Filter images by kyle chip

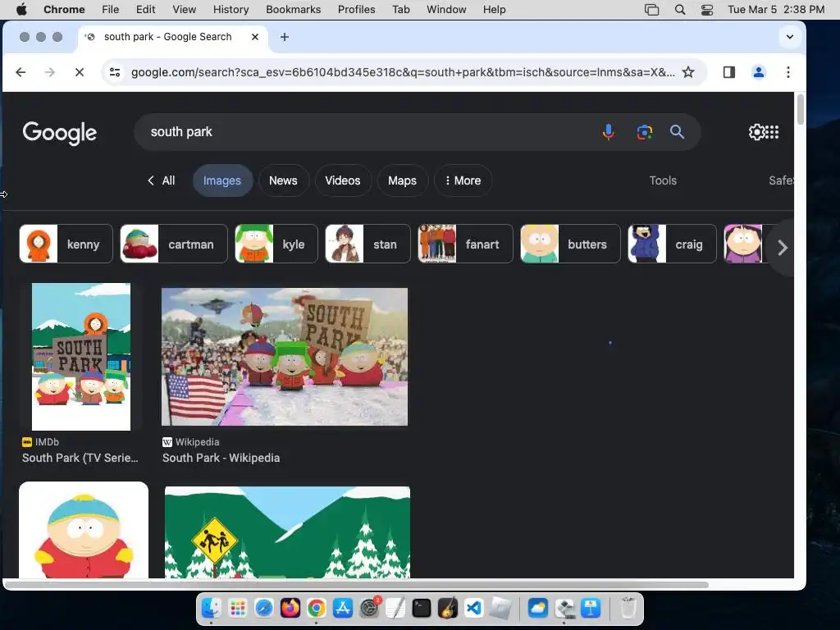point(276,244)
